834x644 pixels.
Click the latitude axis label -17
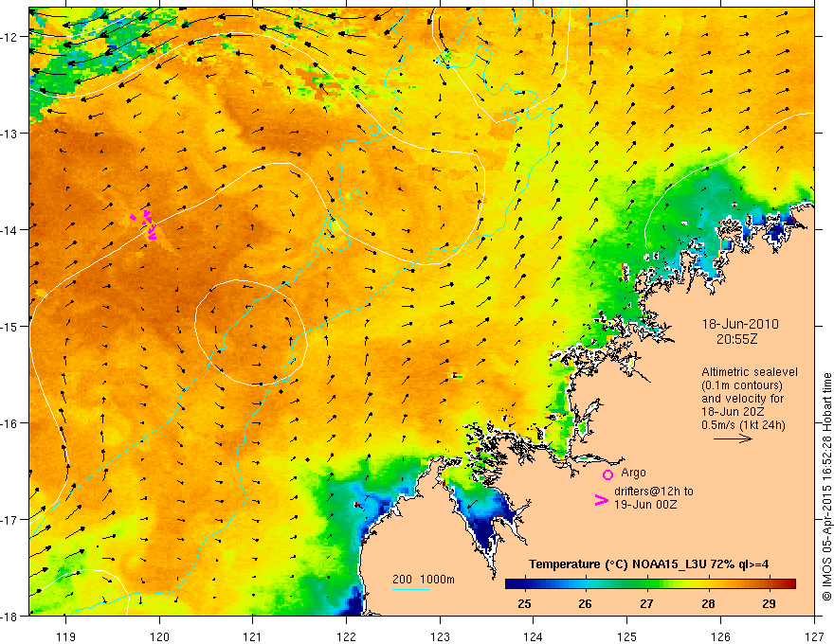(9, 520)
